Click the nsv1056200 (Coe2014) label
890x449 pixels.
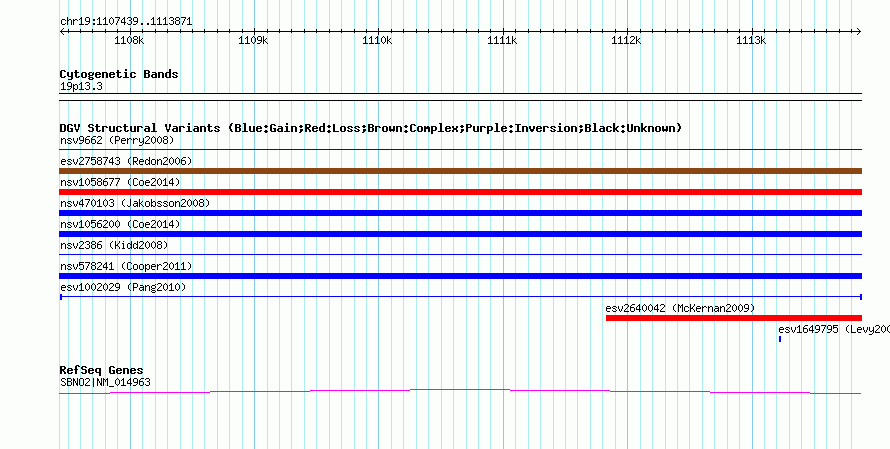point(120,224)
